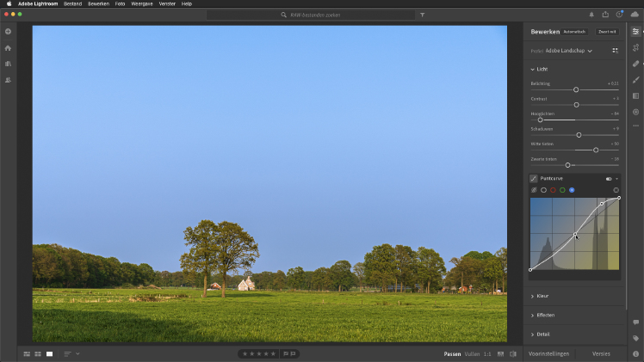Browse profiles grid icon
644x362 pixels.
coord(615,51)
